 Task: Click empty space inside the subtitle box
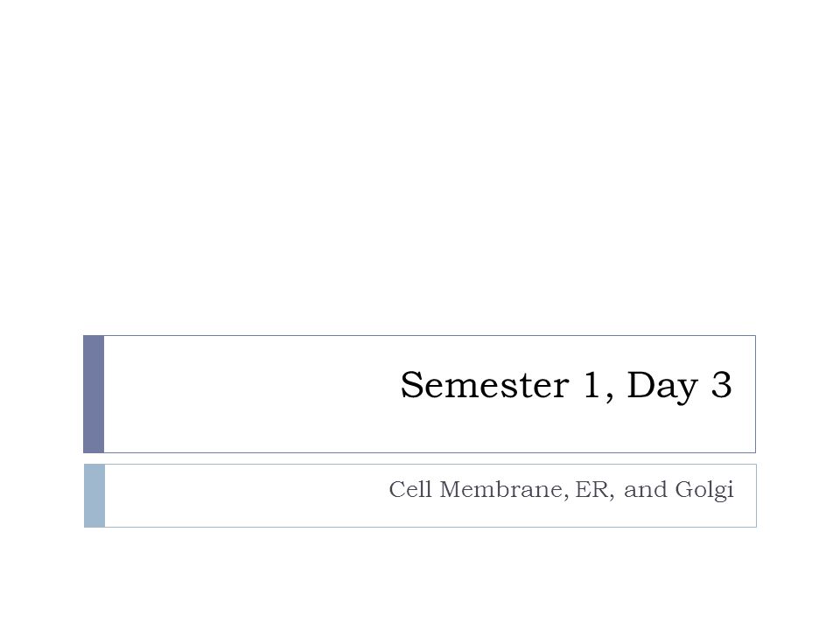click(x=241, y=495)
